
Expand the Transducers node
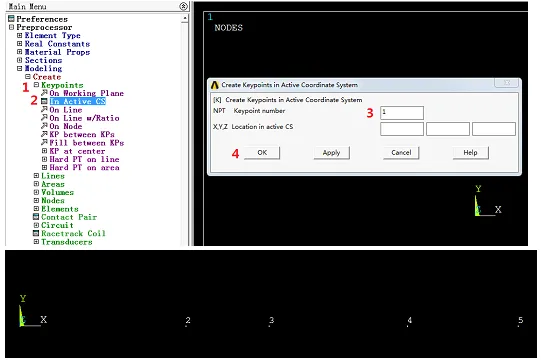pyautogui.click(x=36, y=242)
